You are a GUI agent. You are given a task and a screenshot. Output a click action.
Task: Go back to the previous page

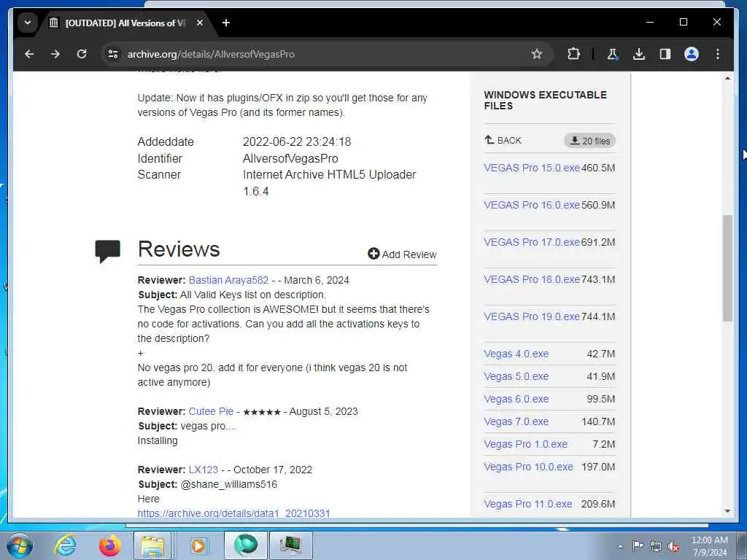[x=29, y=54]
